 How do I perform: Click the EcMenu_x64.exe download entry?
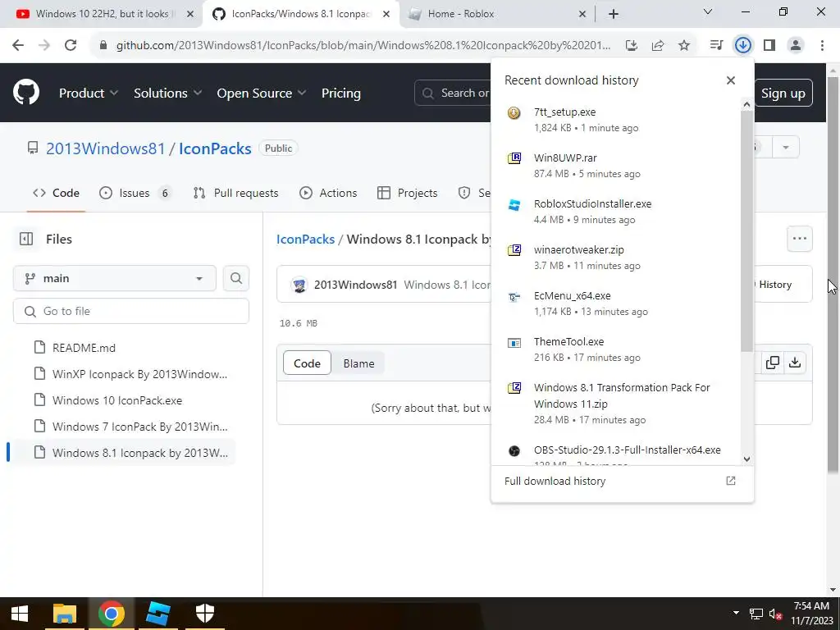tap(616, 304)
